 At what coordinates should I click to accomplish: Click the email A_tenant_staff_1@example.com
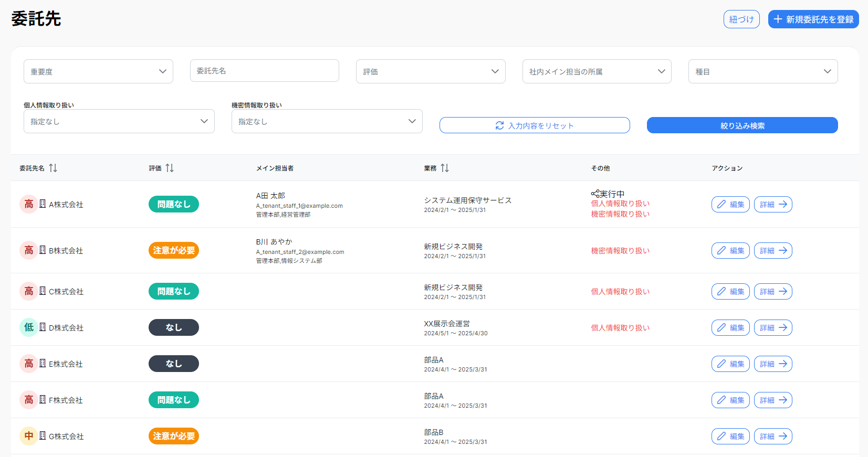tap(299, 206)
